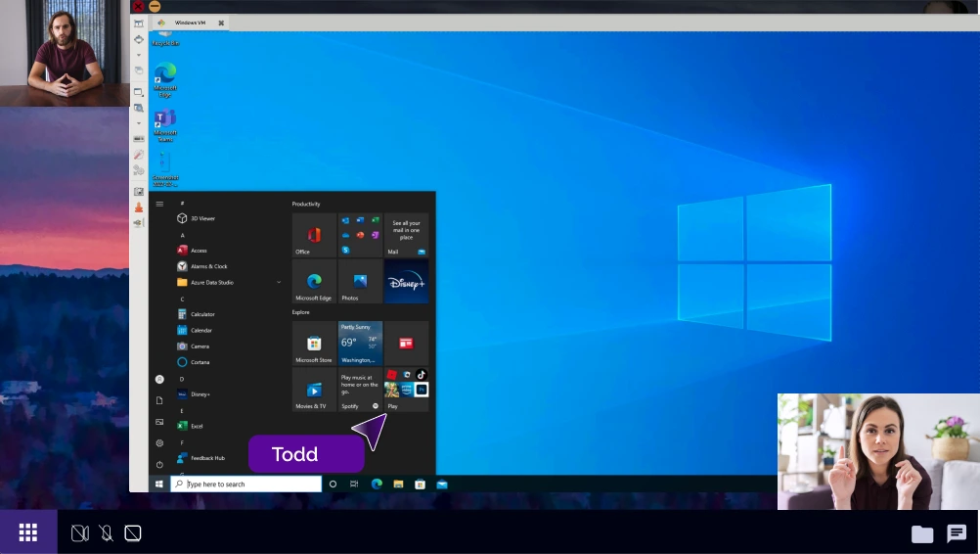The width and height of the screenshot is (980, 554).
Task: Expand the Azure Data Studio folder chevron
Action: 279,282
